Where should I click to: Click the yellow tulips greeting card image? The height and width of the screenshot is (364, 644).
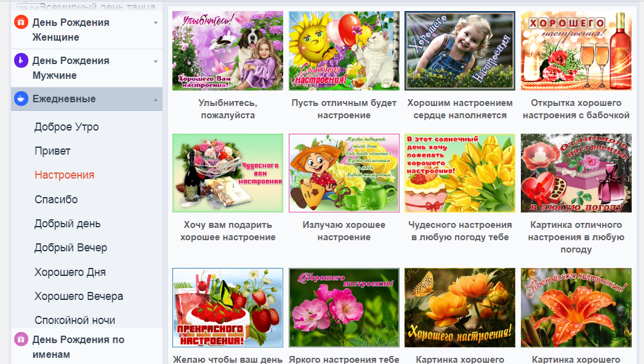pos(460,173)
